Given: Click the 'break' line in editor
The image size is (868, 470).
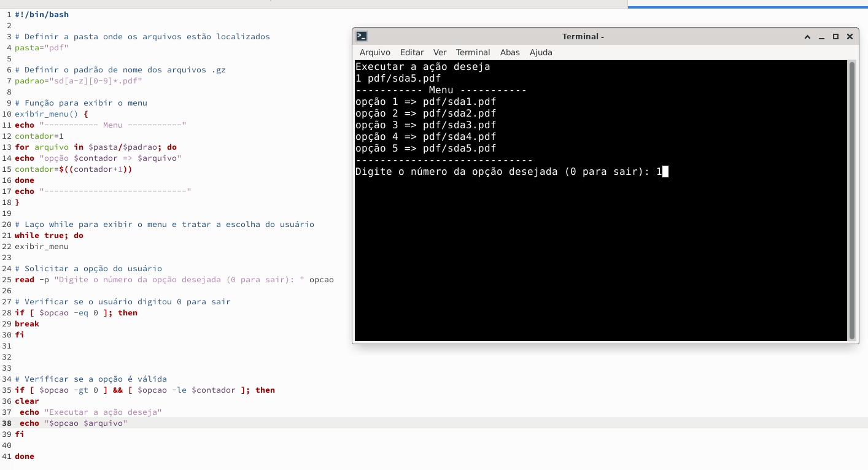Looking at the screenshot, I should coord(27,323).
